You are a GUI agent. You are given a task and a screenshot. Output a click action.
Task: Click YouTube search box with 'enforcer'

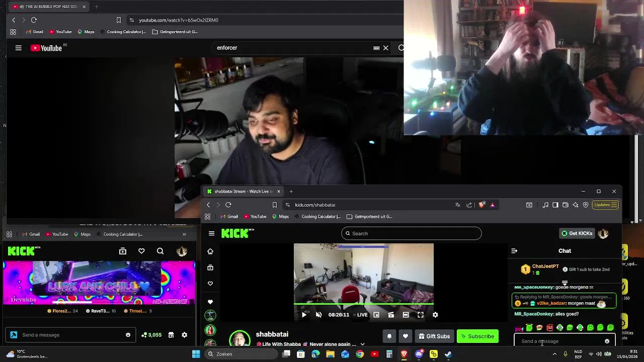(292, 48)
